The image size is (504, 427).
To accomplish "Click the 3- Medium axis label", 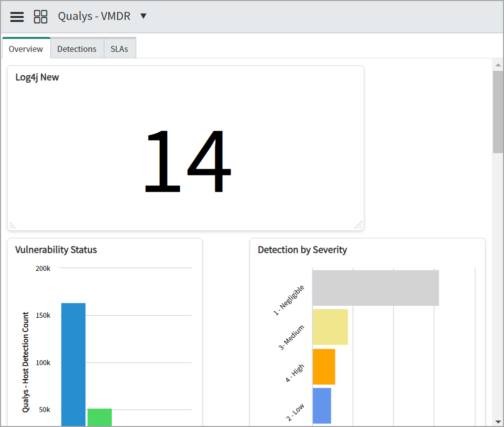I will 291,337.
